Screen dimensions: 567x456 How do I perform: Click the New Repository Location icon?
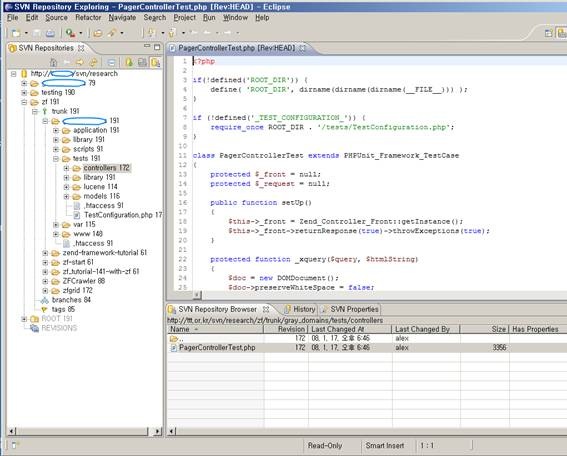point(129,63)
